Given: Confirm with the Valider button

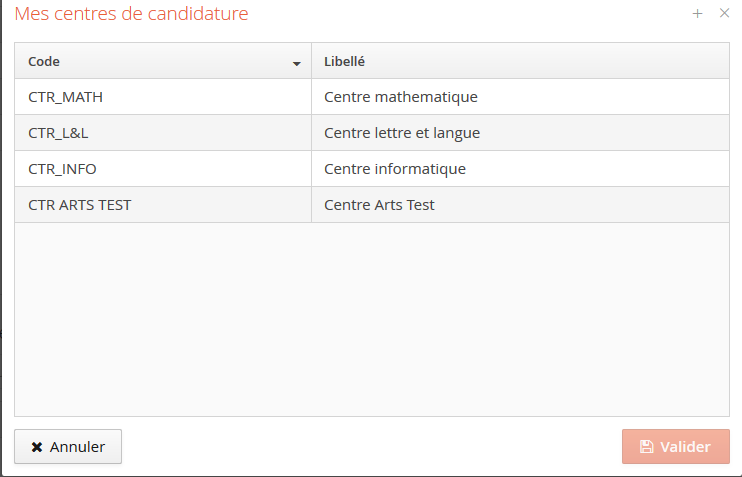Looking at the screenshot, I should click(x=675, y=447).
